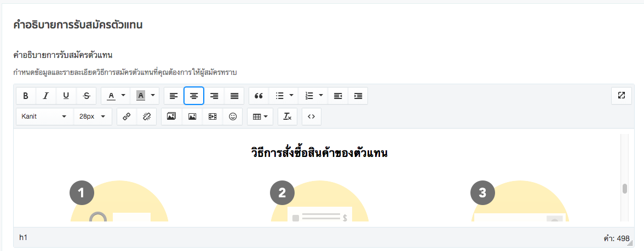Insert a hyperlink
644x251 pixels.
coord(127,116)
